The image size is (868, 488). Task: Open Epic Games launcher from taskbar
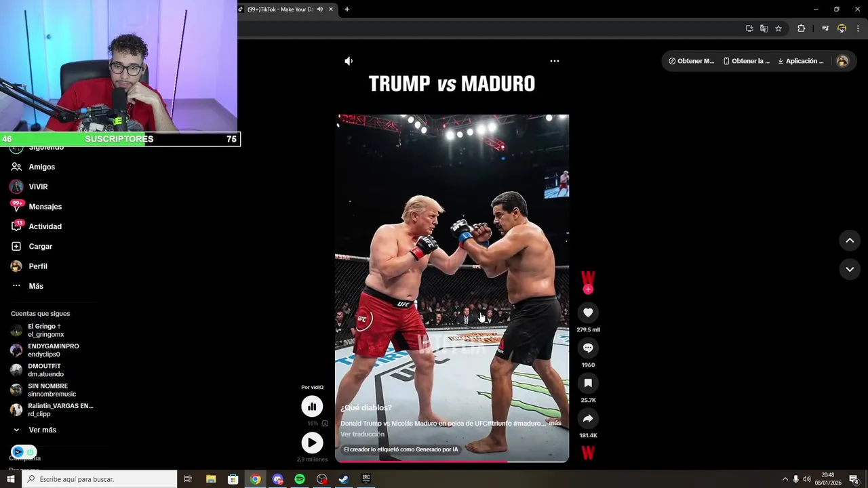tap(366, 479)
